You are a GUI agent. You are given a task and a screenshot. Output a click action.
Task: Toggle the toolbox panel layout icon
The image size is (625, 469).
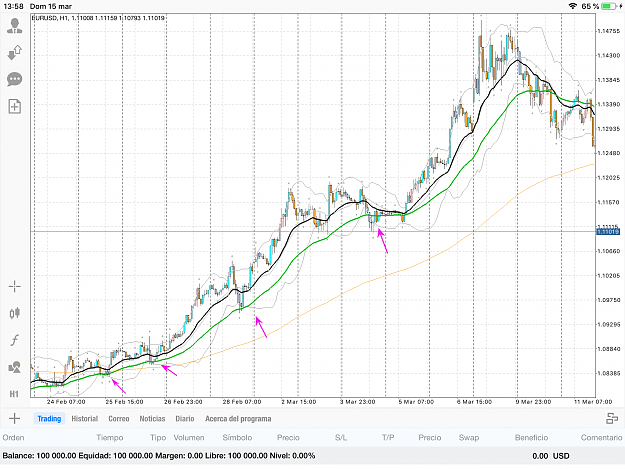click(612, 418)
